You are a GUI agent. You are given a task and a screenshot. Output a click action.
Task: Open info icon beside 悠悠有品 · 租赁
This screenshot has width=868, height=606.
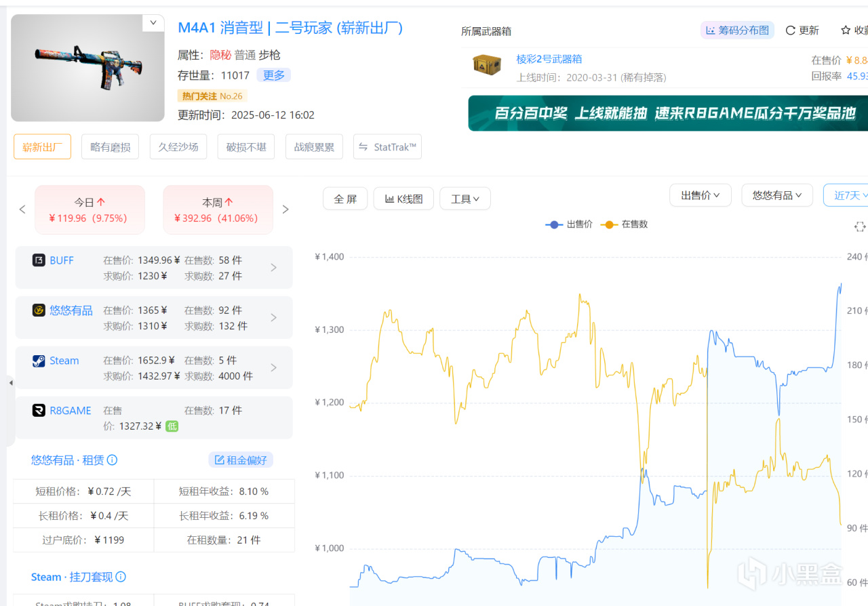(x=113, y=460)
